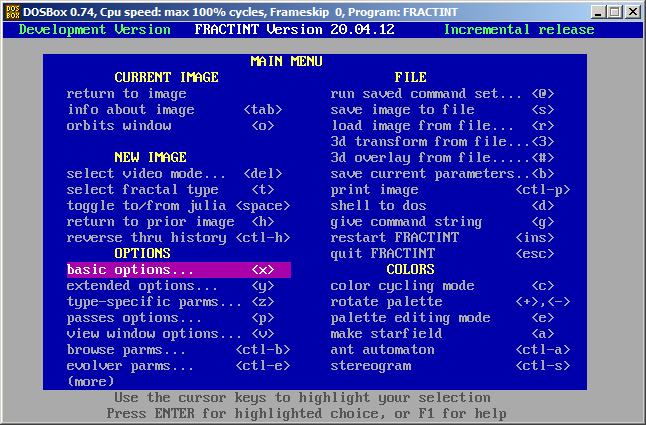Open 'load image from file...' entry
Screen dimensions: 646x425
(x=442, y=126)
